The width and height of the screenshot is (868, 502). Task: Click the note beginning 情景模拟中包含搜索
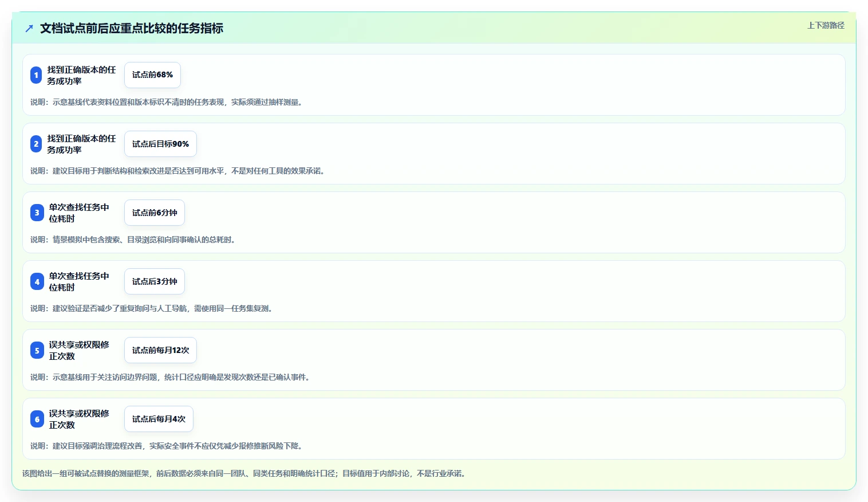click(134, 240)
